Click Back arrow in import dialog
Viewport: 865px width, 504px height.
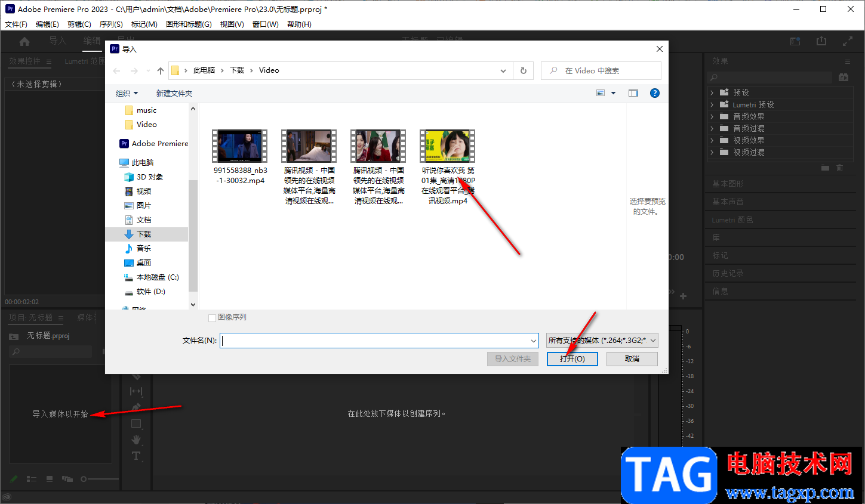(x=116, y=71)
